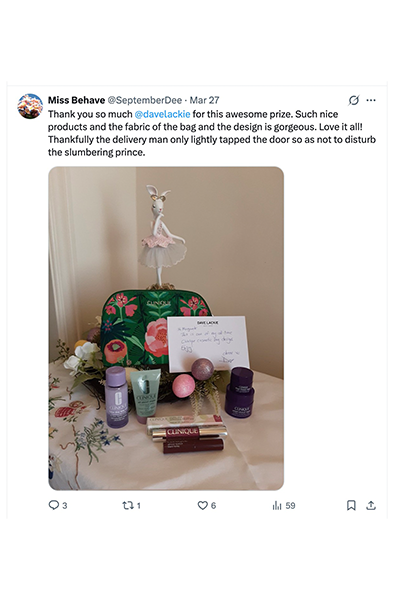Open the three-dot more options menu
Image resolution: width=400 pixels, height=600 pixels.
[371, 100]
